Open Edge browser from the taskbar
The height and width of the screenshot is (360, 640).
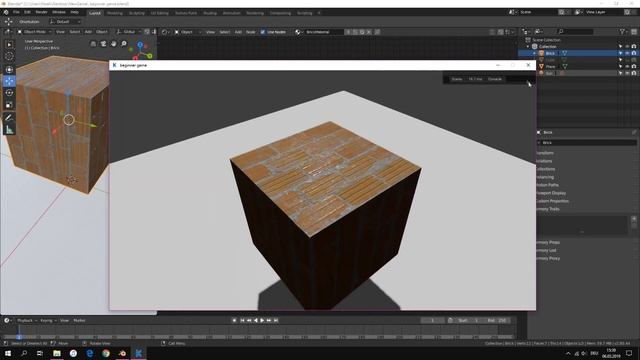pyautogui.click(x=89, y=353)
